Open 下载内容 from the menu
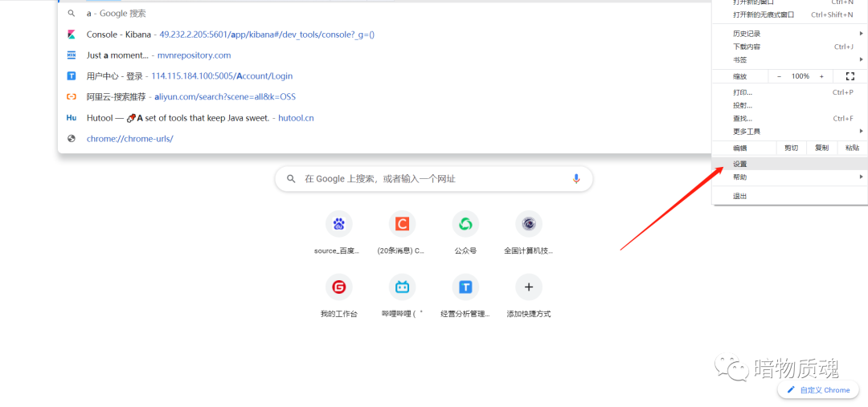Viewport: 868px width, 407px height. [x=790, y=47]
